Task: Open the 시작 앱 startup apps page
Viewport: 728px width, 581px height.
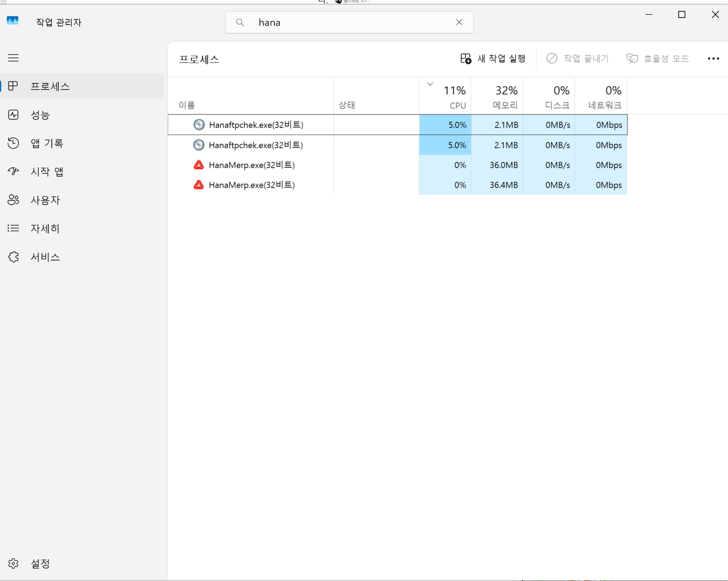Action: 82,172
